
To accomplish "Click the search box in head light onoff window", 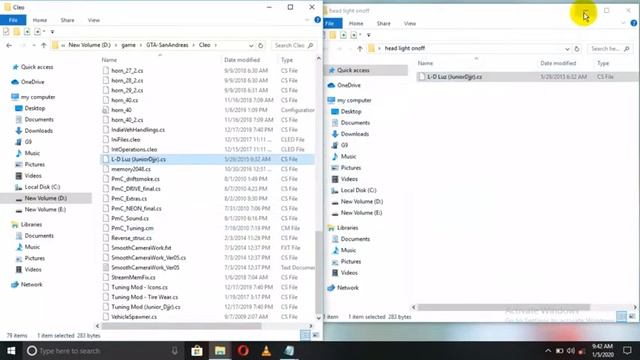I will click(610, 49).
